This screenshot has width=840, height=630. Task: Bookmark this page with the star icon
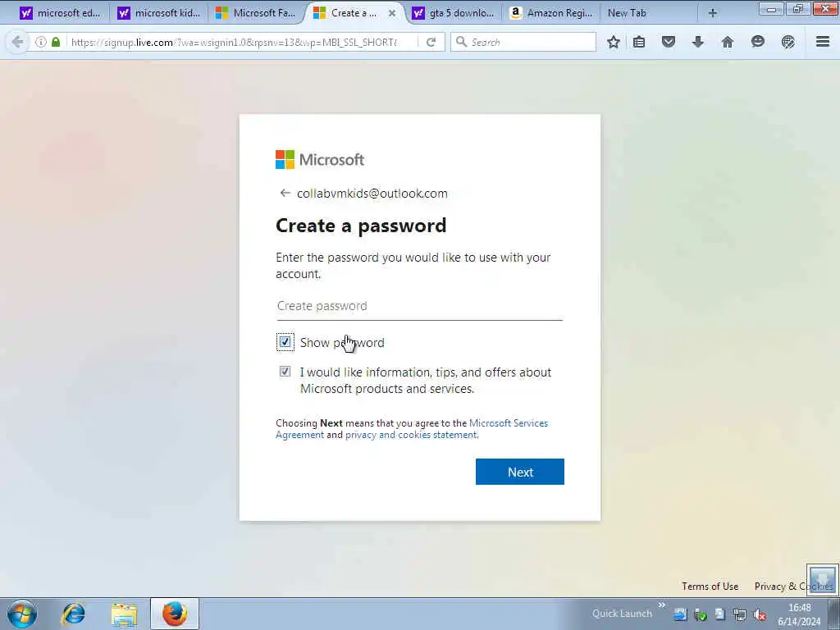614,42
